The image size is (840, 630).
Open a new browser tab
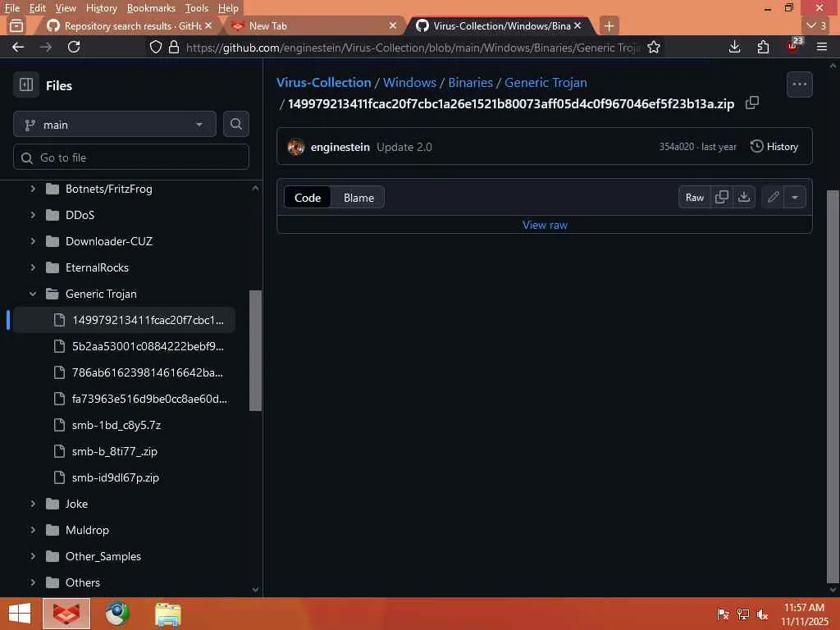pos(609,25)
